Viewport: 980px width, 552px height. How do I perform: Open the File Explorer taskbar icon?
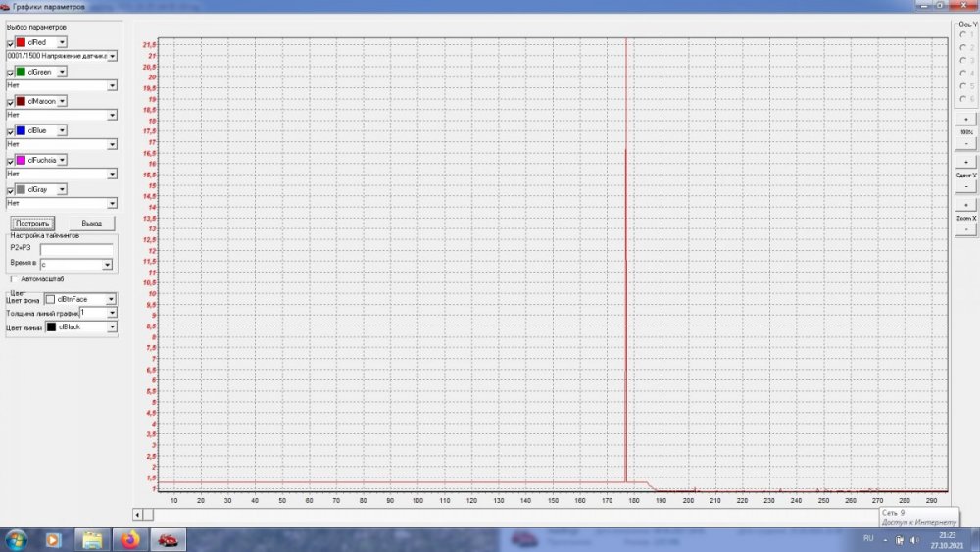(92, 539)
